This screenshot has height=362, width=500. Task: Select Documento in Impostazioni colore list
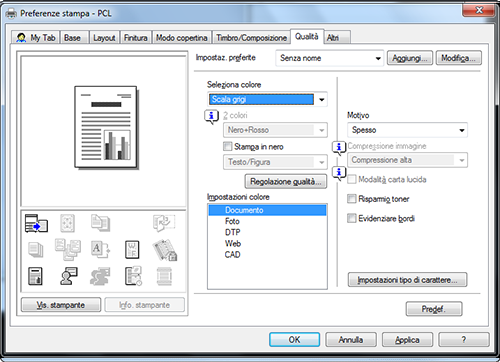pos(267,210)
